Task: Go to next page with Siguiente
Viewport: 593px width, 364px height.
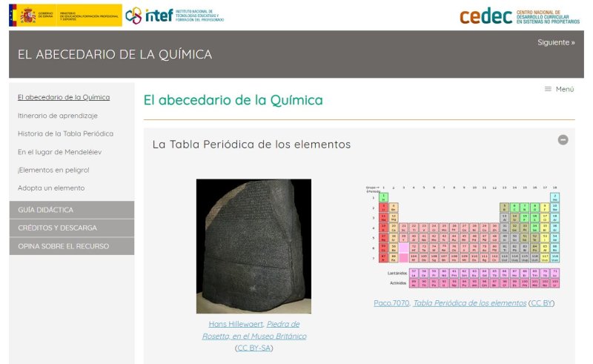Action: coord(556,42)
